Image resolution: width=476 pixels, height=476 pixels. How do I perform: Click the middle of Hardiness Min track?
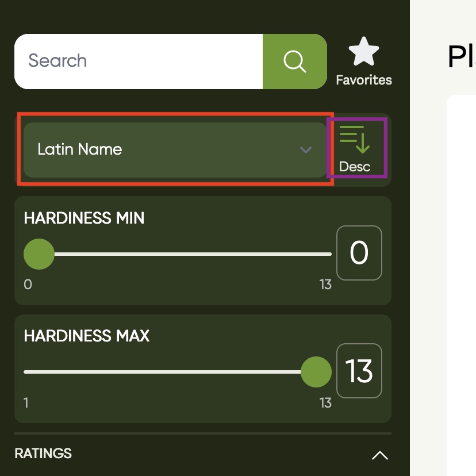[x=178, y=254]
